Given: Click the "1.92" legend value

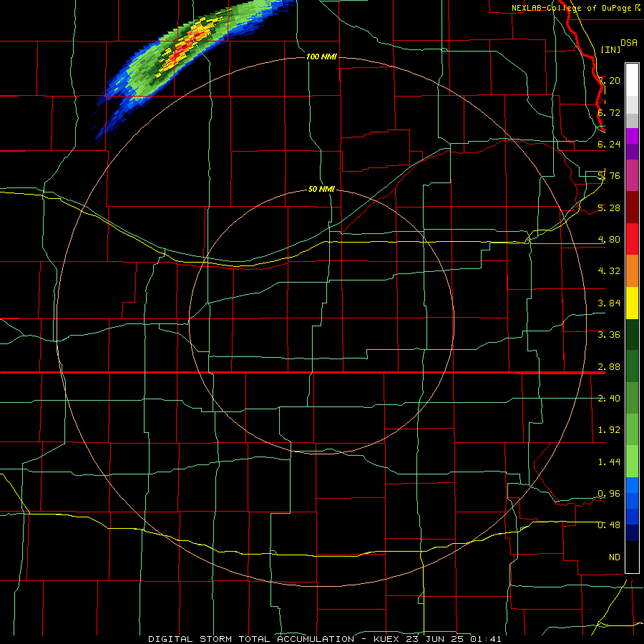Looking at the screenshot, I should [609, 429].
